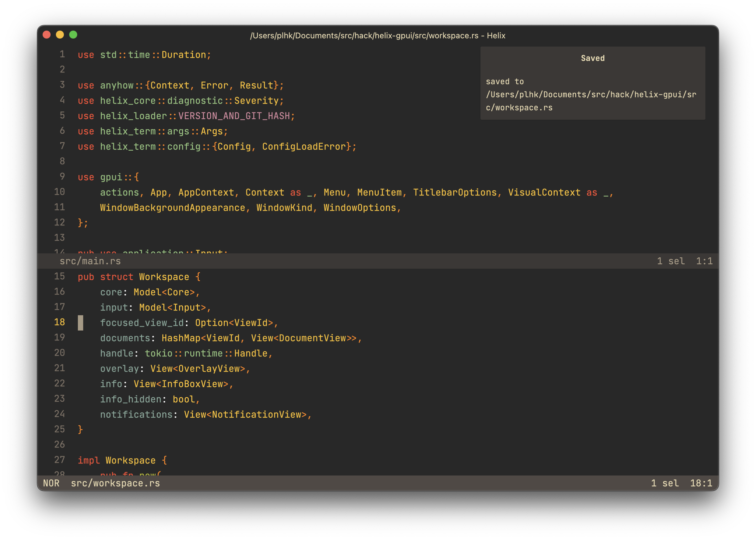Click src/workspace.rs in bottom status line

[x=115, y=483]
